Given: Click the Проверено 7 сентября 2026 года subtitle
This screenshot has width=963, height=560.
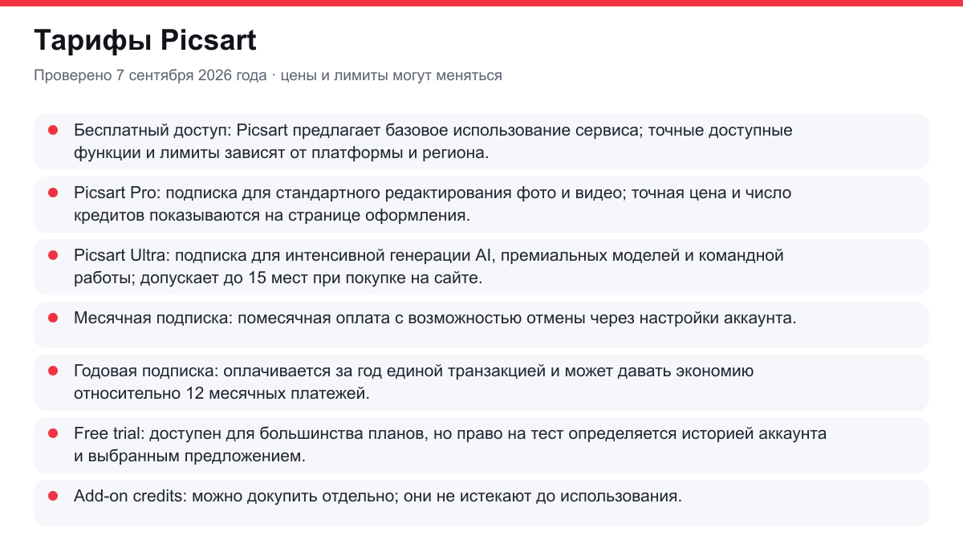Looking at the screenshot, I should 150,75.
